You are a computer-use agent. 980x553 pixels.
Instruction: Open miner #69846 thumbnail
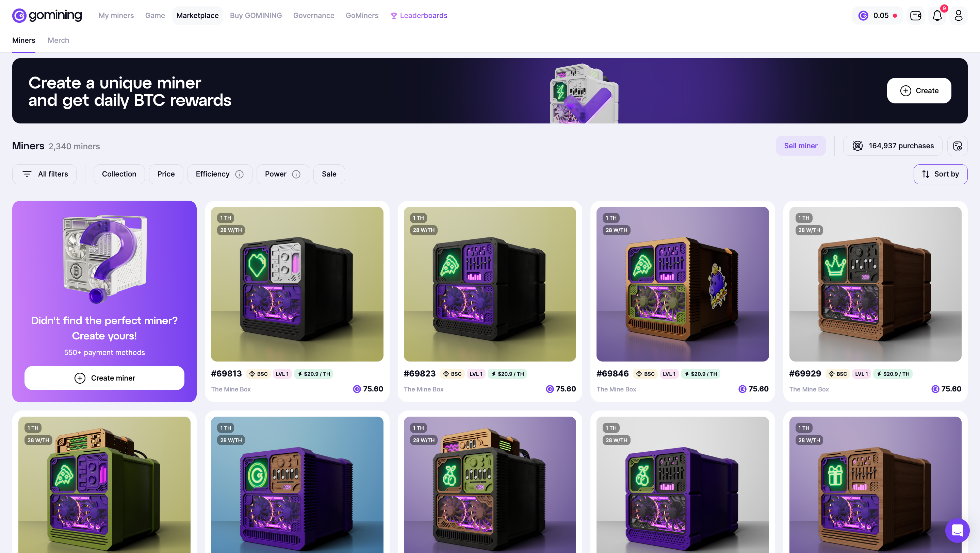(683, 284)
